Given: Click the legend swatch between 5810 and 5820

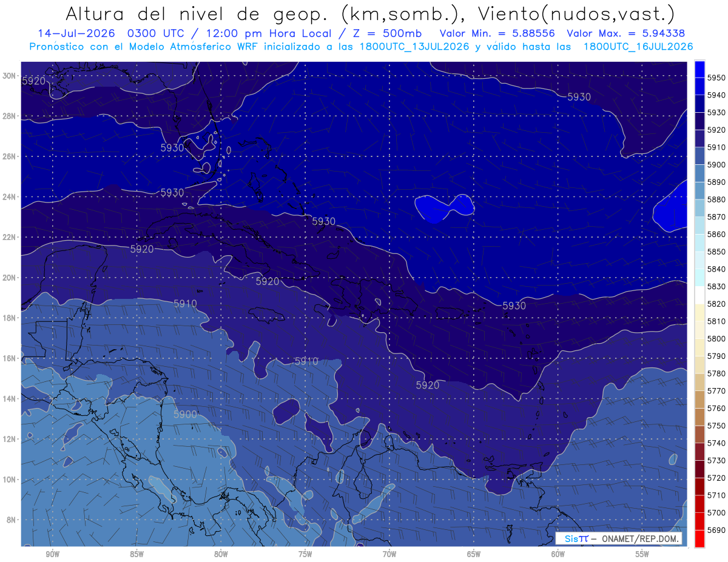Looking at the screenshot, I should point(699,312).
